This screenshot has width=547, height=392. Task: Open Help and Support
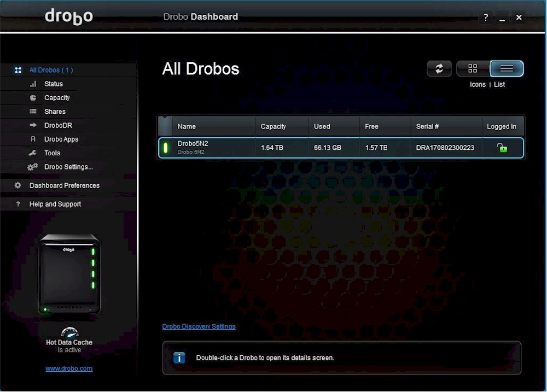click(55, 204)
